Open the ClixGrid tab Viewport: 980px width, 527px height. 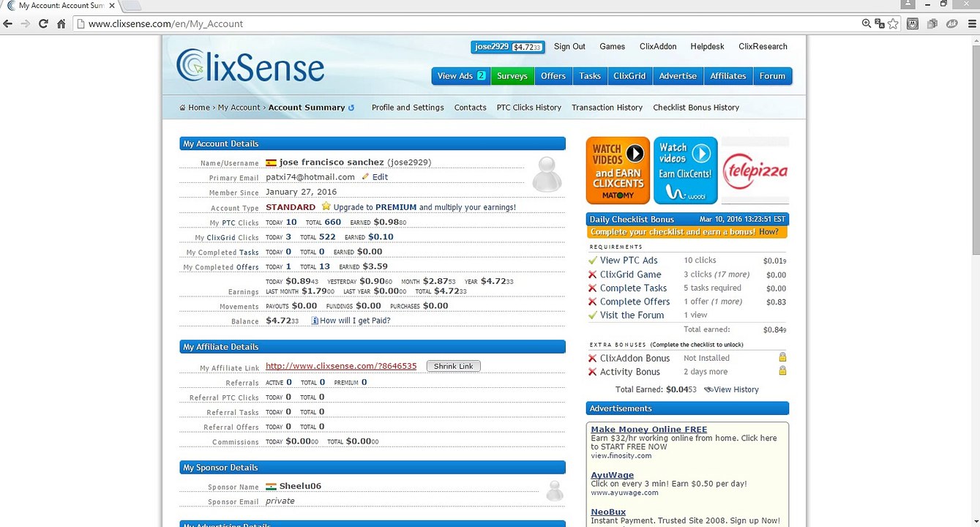(629, 76)
